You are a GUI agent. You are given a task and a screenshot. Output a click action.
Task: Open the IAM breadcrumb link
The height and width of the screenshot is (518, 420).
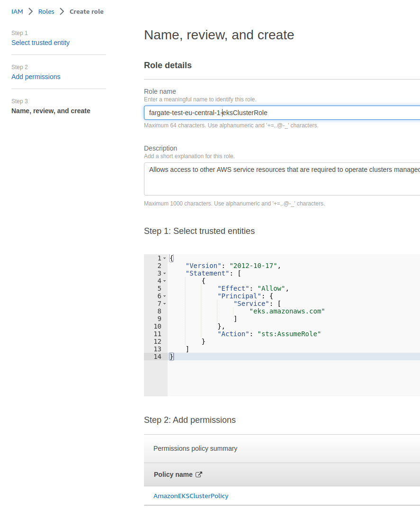[17, 11]
